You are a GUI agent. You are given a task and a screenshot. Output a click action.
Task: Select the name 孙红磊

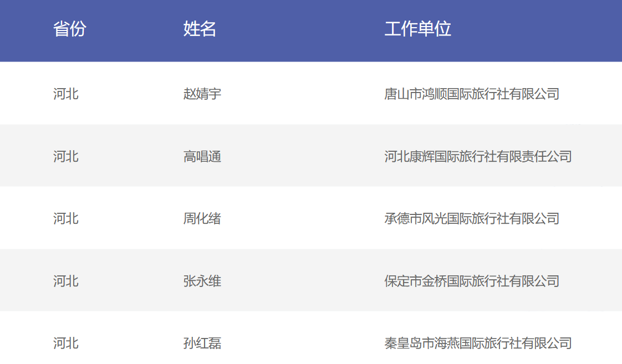(202, 343)
